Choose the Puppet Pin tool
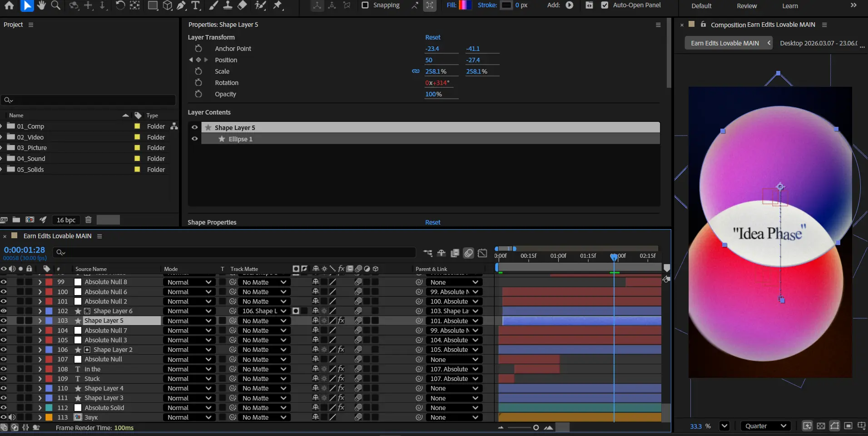Viewport: 868px width, 436px height. (278, 5)
